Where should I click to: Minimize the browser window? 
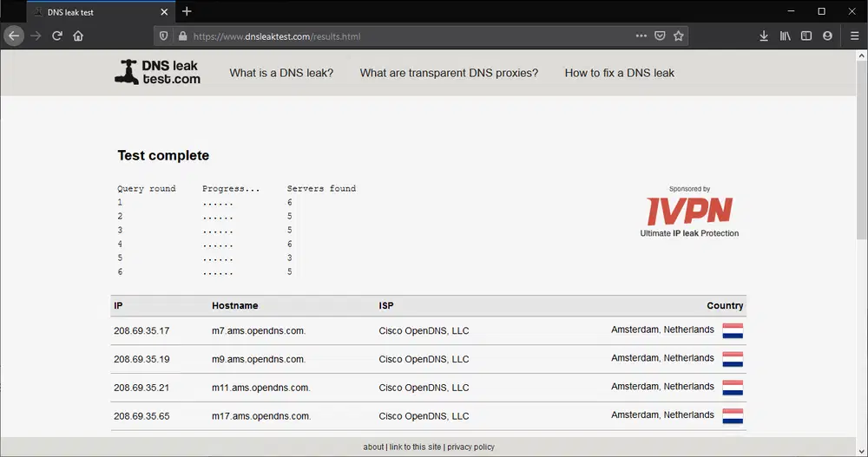point(791,11)
